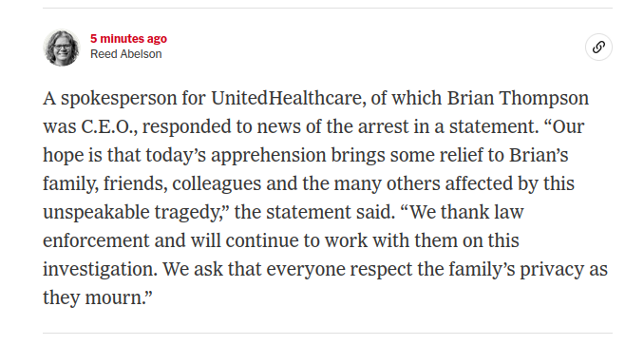644x345 pixels.
Task: Click the word 'enforcement' in the paragraph
Action: (x=96, y=240)
